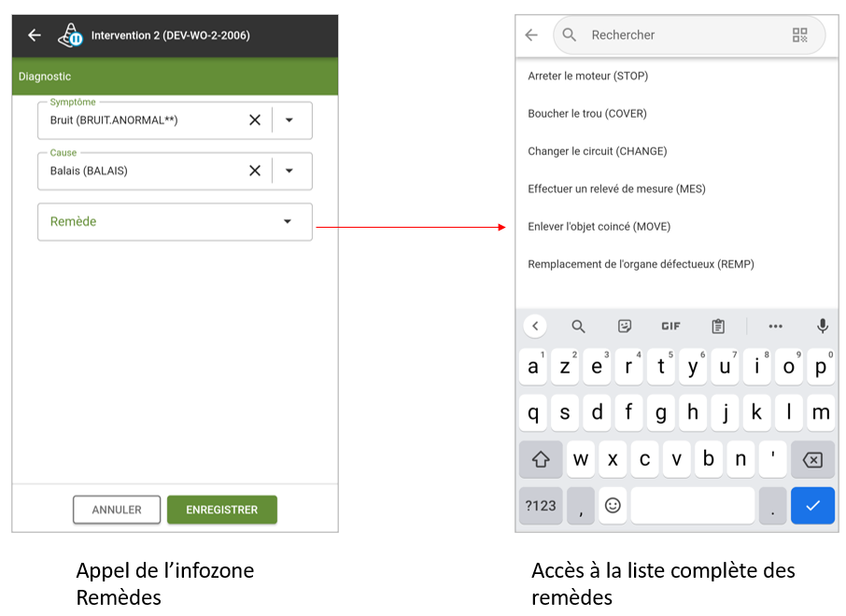Clear the Cause Balais value
This screenshot has height=616, width=846.
tap(255, 171)
